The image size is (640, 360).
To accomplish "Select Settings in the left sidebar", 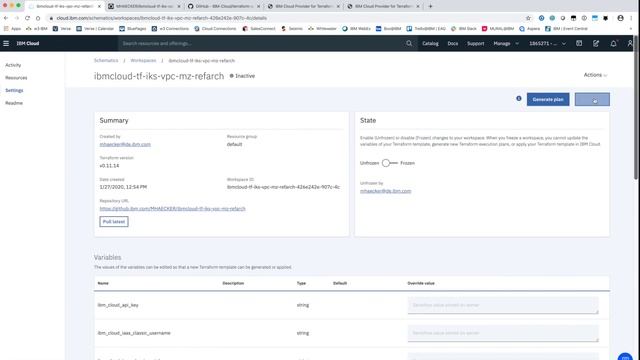I will (14, 90).
